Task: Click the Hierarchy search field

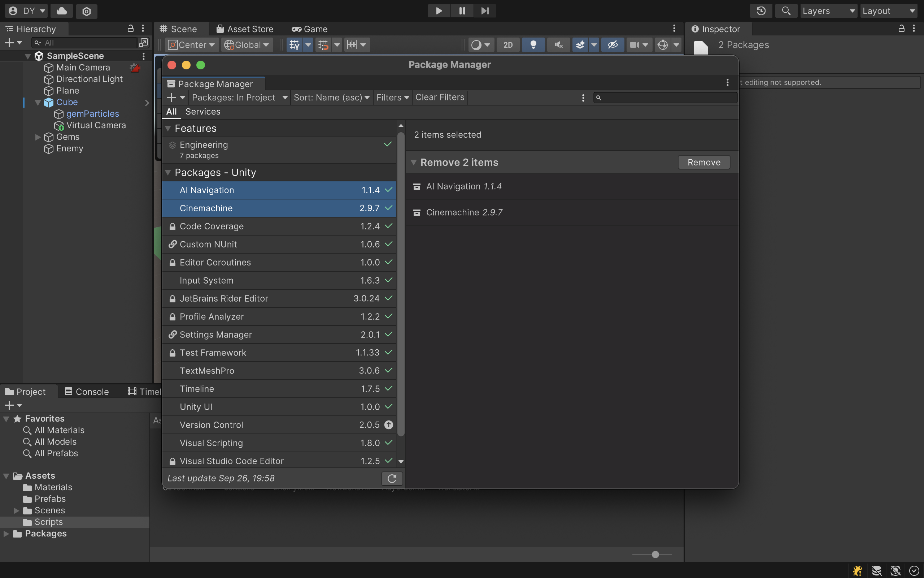Action: point(84,43)
